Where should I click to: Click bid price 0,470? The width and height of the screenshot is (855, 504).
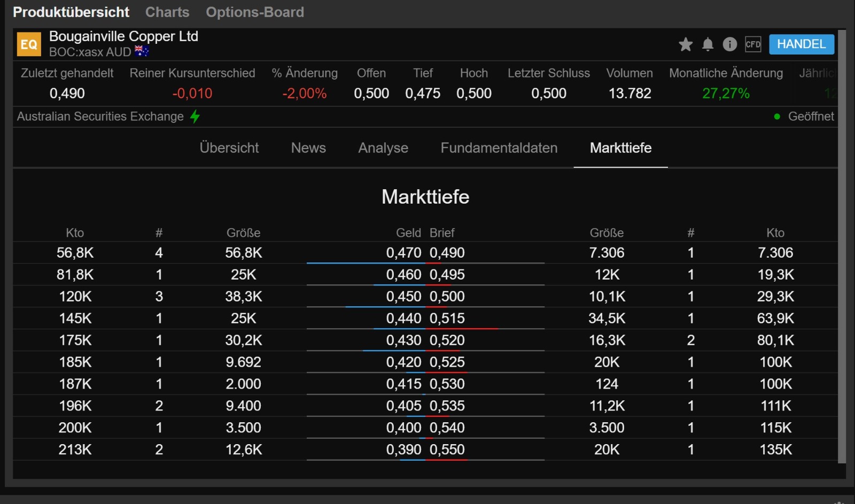pos(404,253)
